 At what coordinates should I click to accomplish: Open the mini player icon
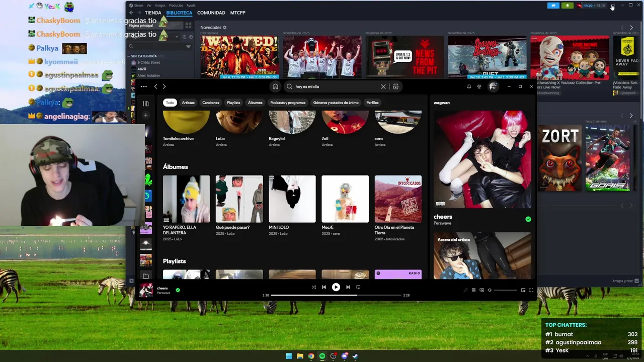tap(523, 290)
